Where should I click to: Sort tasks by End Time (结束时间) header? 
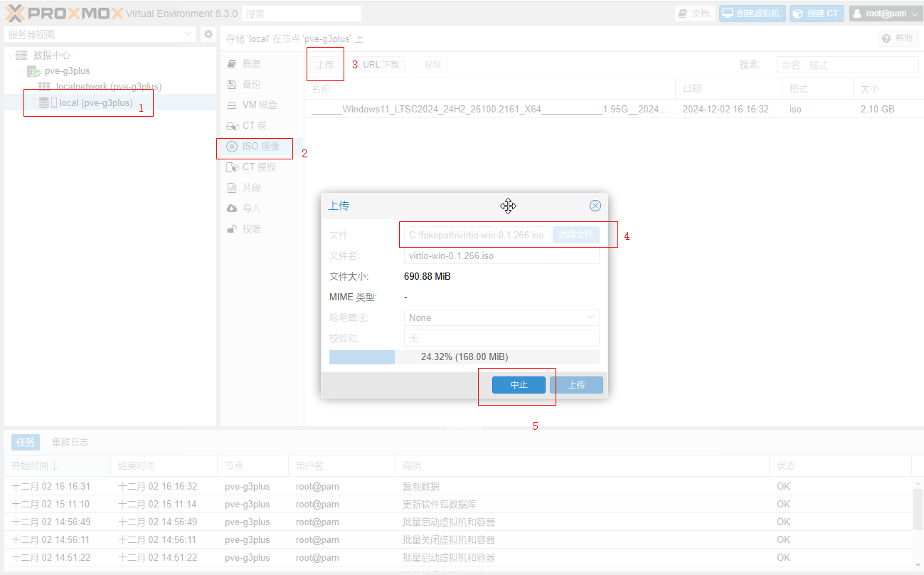point(164,466)
